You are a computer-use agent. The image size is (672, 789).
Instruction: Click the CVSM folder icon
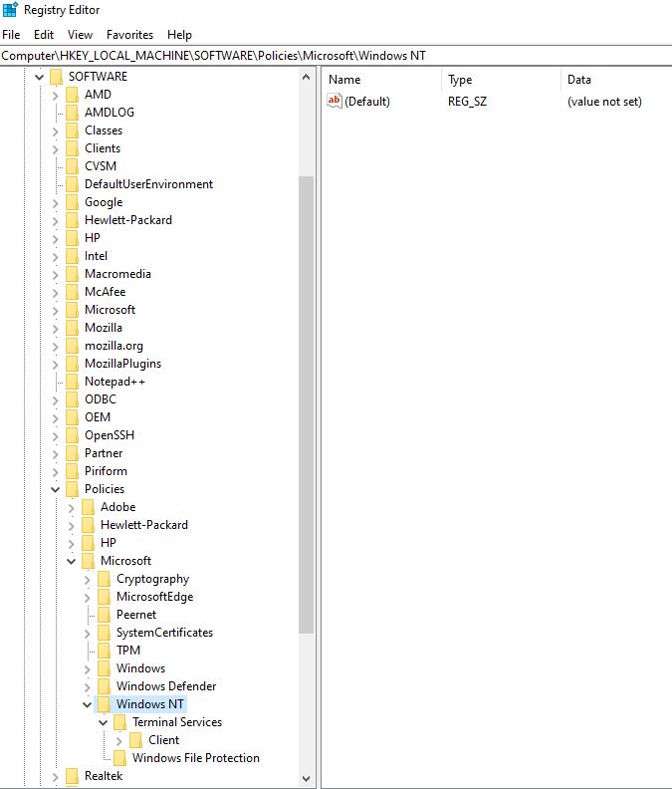point(73,166)
